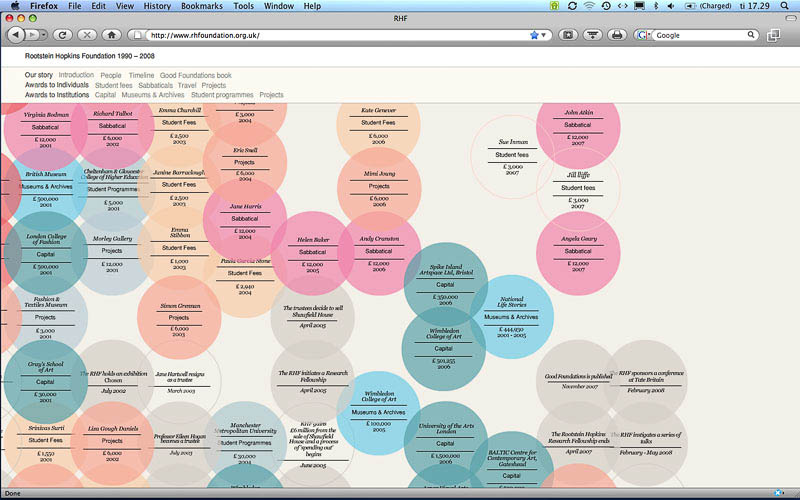This screenshot has width=800, height=500.
Task: Open the Edit menu
Action: click(98, 6)
